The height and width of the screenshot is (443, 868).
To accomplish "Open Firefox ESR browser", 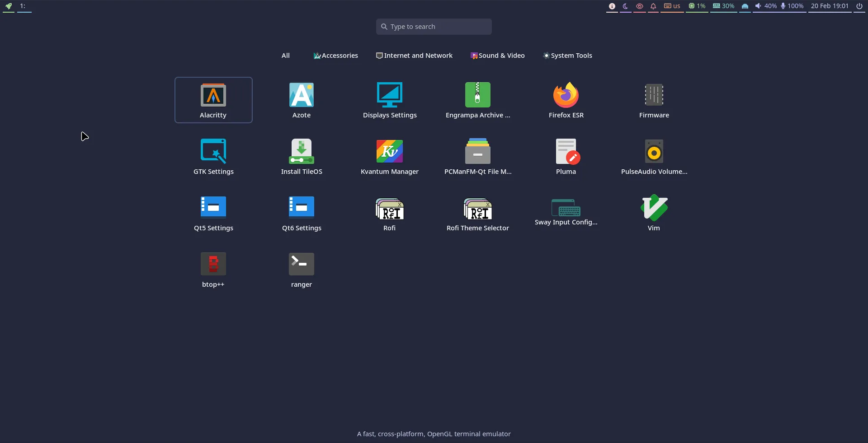I will 566,99.
